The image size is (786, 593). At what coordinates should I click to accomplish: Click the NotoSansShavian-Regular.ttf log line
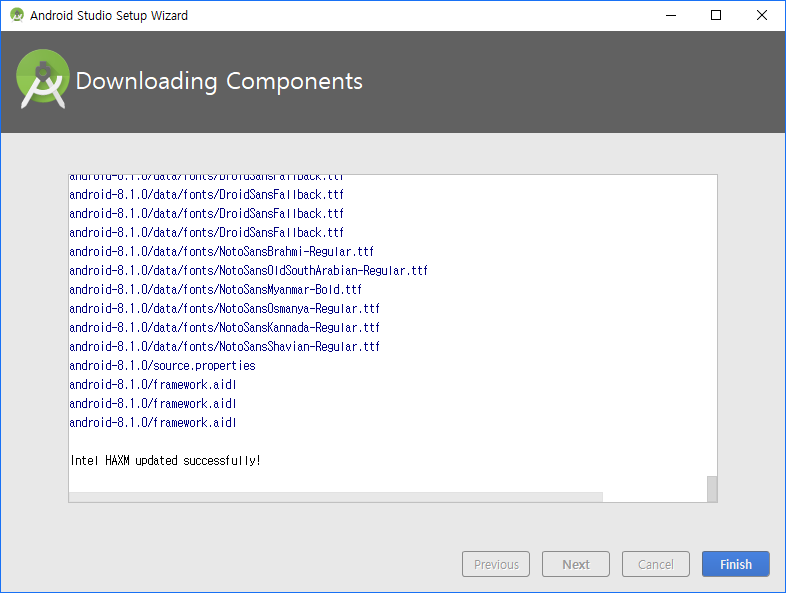[x=225, y=346]
